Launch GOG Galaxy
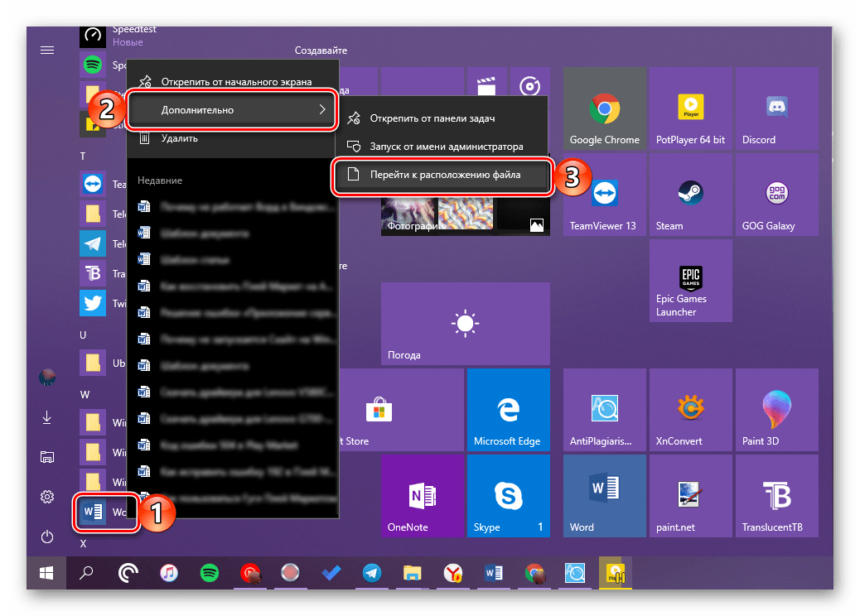 (776, 194)
